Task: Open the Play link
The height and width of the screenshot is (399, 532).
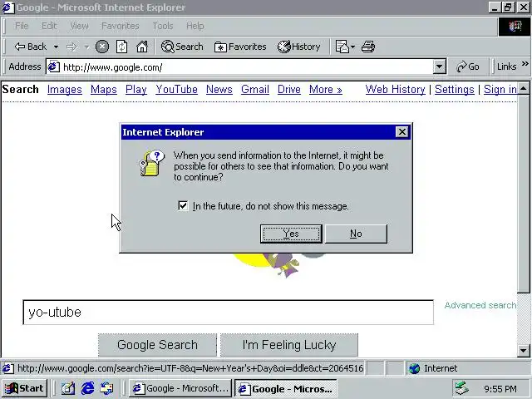Action: pos(136,89)
